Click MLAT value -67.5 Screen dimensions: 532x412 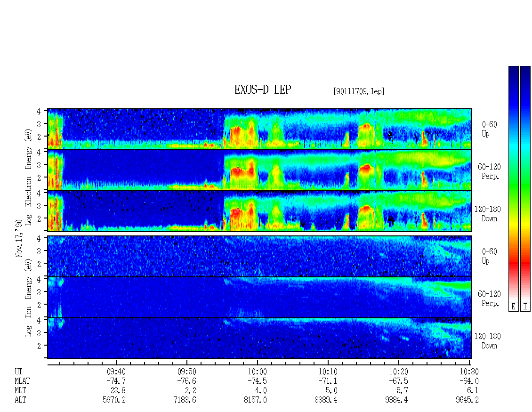click(x=398, y=381)
